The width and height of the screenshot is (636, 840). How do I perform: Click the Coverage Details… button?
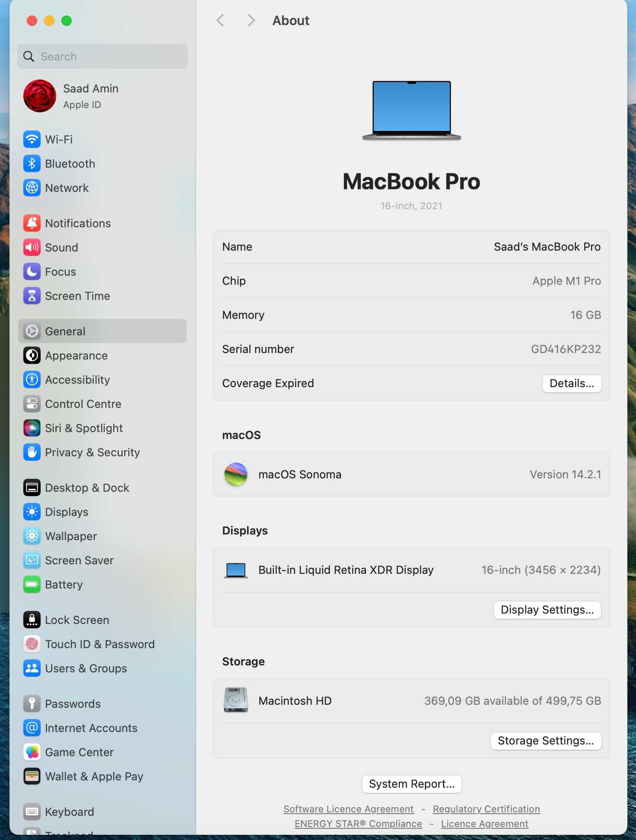point(572,384)
